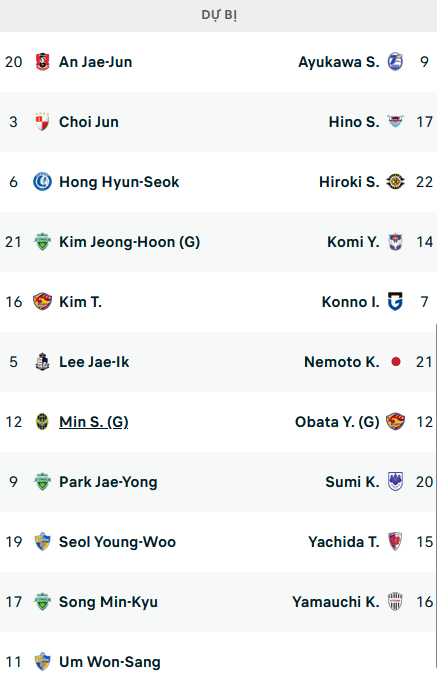
Task: Click the club crest next to Ayukawa S.
Action: [395, 62]
